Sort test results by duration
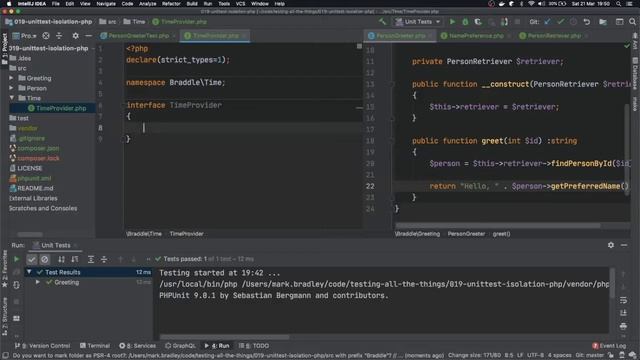Image resolution: width=640 pixels, height=360 pixels. coord(74,259)
